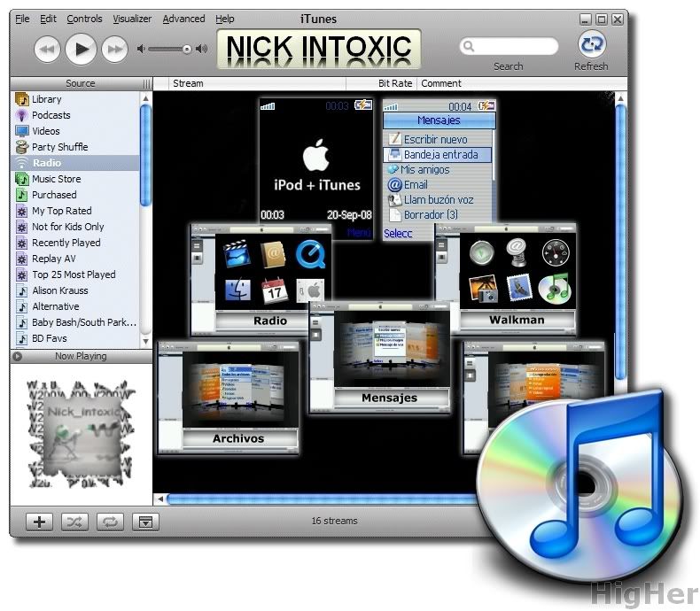700x611 pixels.
Task: Click the iPod + iTunes phone screen
Action: (316, 168)
